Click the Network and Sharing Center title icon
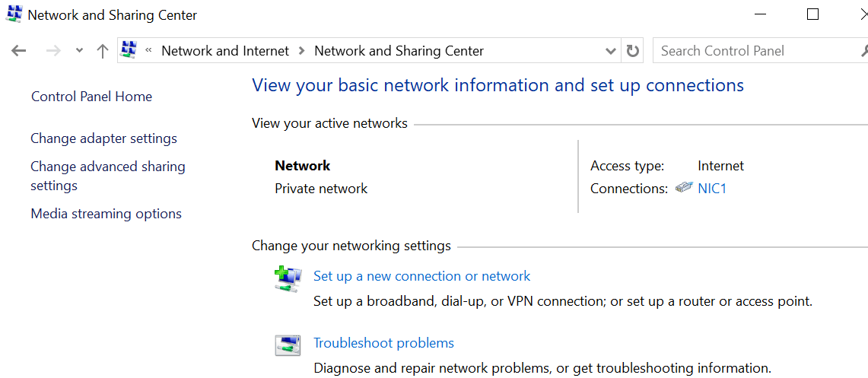868x378 pixels. 14,14
